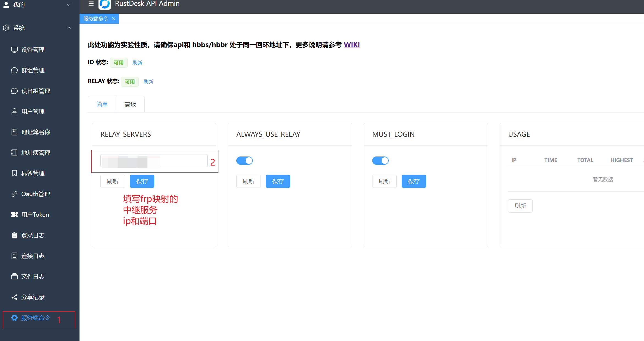Click the RELAY_SERVERS input field
Image resolution: width=644 pixels, height=341 pixels.
(154, 161)
